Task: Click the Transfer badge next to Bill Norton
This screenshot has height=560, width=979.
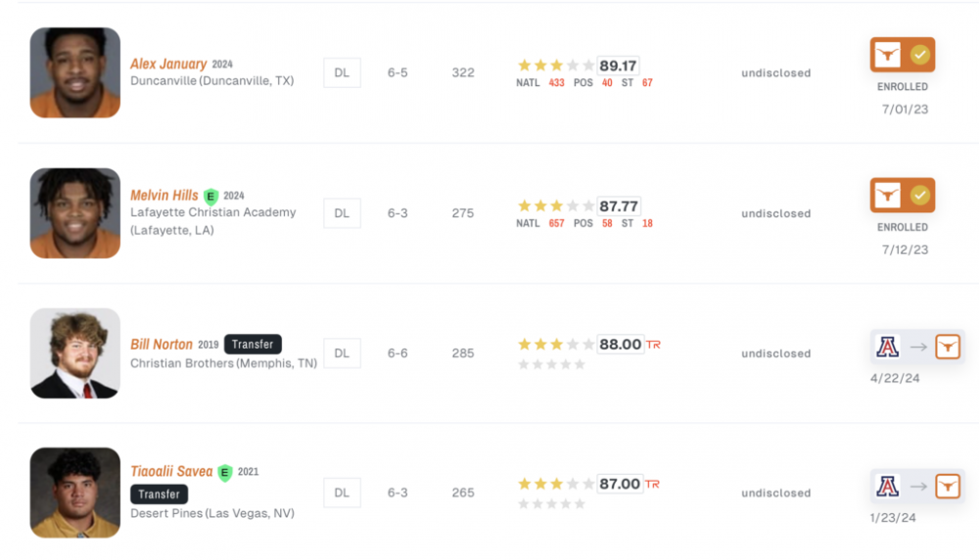Action: [x=253, y=345]
